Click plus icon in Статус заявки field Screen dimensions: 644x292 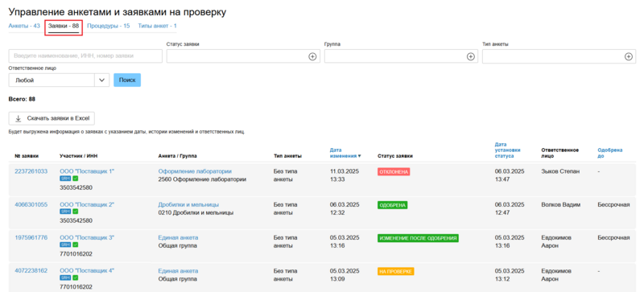[312, 56]
